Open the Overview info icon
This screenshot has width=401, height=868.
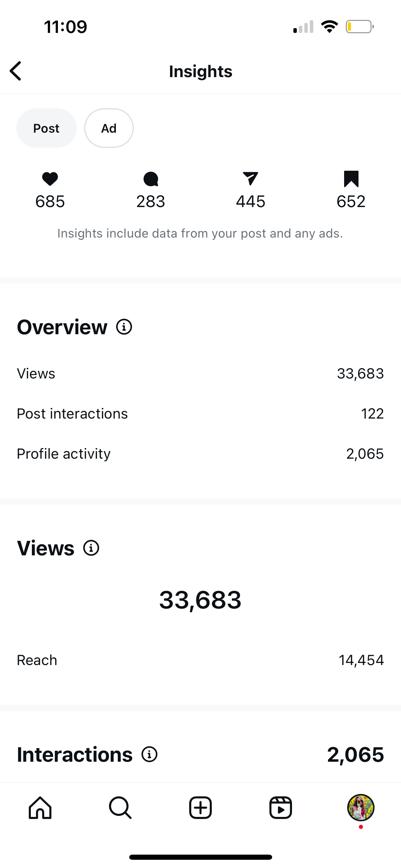(x=124, y=327)
